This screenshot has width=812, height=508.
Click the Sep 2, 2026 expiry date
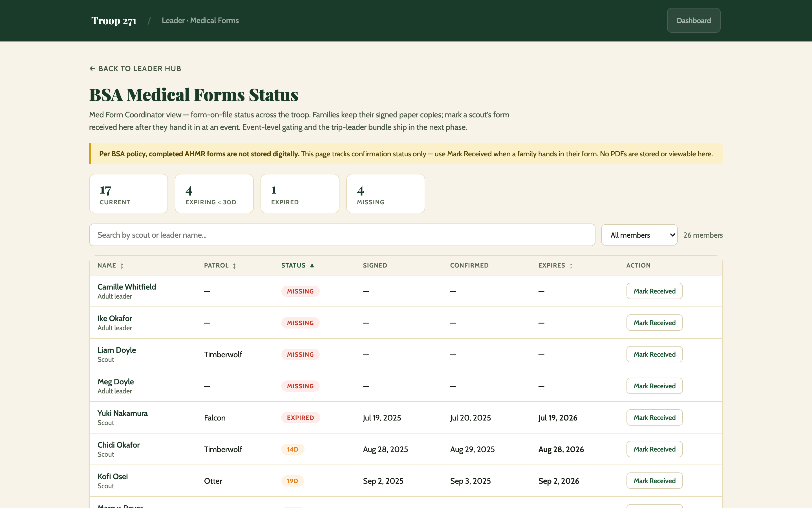pyautogui.click(x=559, y=481)
